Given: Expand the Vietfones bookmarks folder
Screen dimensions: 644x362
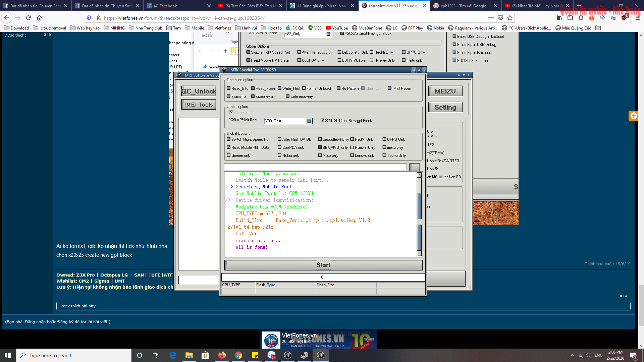Looking at the screenshot, I should click(220, 28).
